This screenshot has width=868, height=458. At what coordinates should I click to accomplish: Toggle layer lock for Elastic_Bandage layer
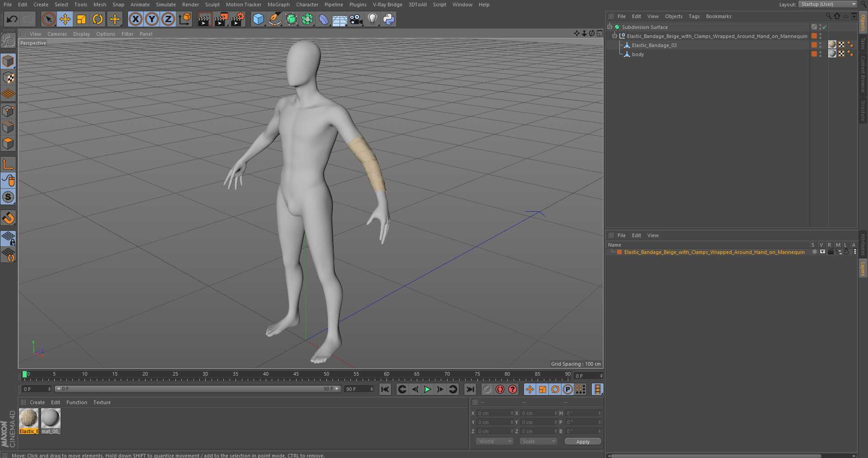[846, 252]
